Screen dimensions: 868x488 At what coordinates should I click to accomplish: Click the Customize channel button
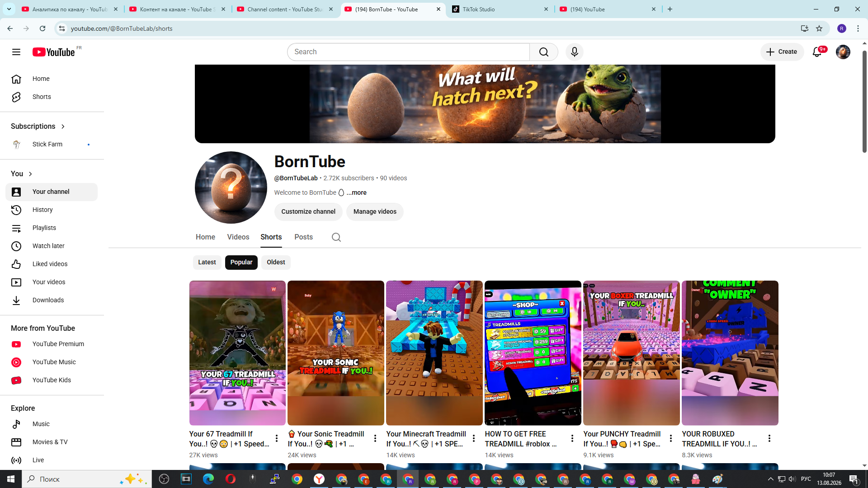point(308,212)
